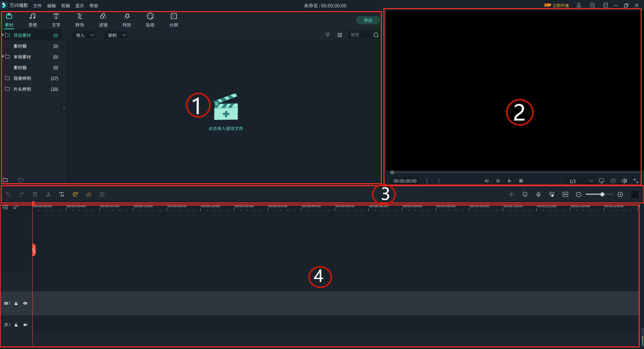This screenshot has height=349, width=644.
Task: Collapse the 本地素材 tree arrow
Action: pyautogui.click(x=3, y=56)
